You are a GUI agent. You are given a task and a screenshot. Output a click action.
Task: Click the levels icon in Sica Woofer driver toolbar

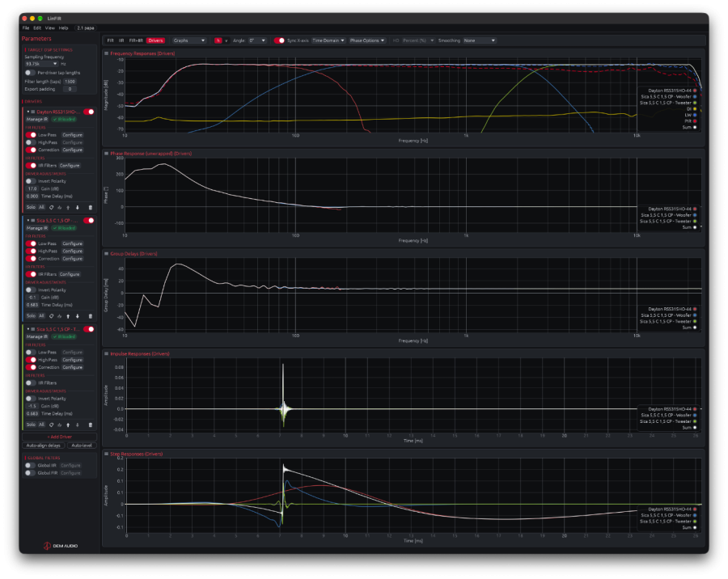coord(59,316)
